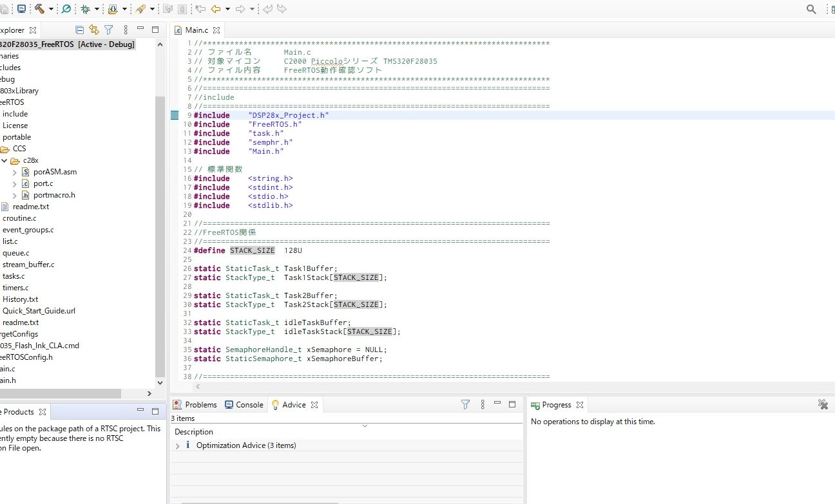Select the Main.c editor tab
835x504 pixels.
197,30
